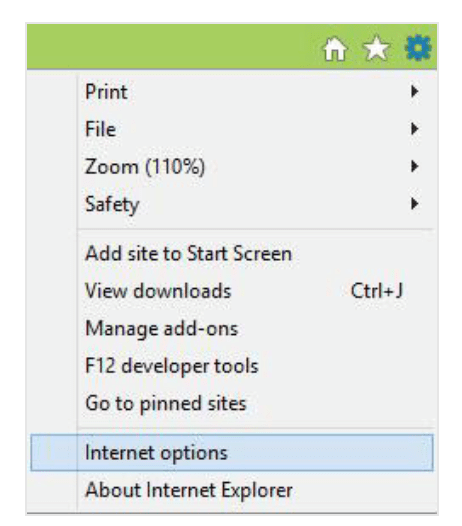Open Favorites with the star icon
The height and width of the screenshot is (526, 462).
[x=376, y=48]
